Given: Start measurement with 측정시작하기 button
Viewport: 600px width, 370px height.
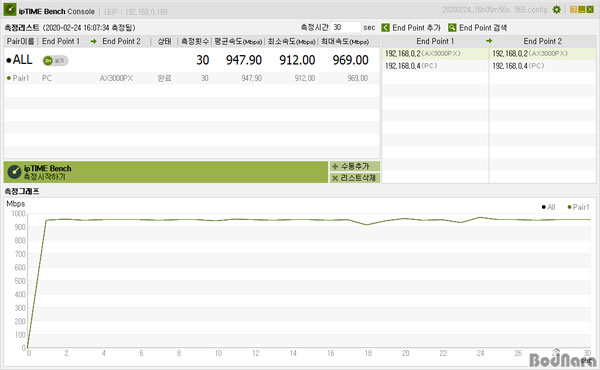Looking at the screenshot, I should pos(166,172).
